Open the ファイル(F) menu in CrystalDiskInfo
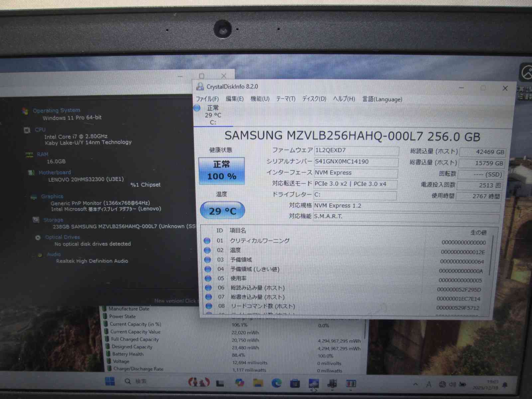Image resolution: width=532 pixels, height=399 pixels. pyautogui.click(x=207, y=99)
